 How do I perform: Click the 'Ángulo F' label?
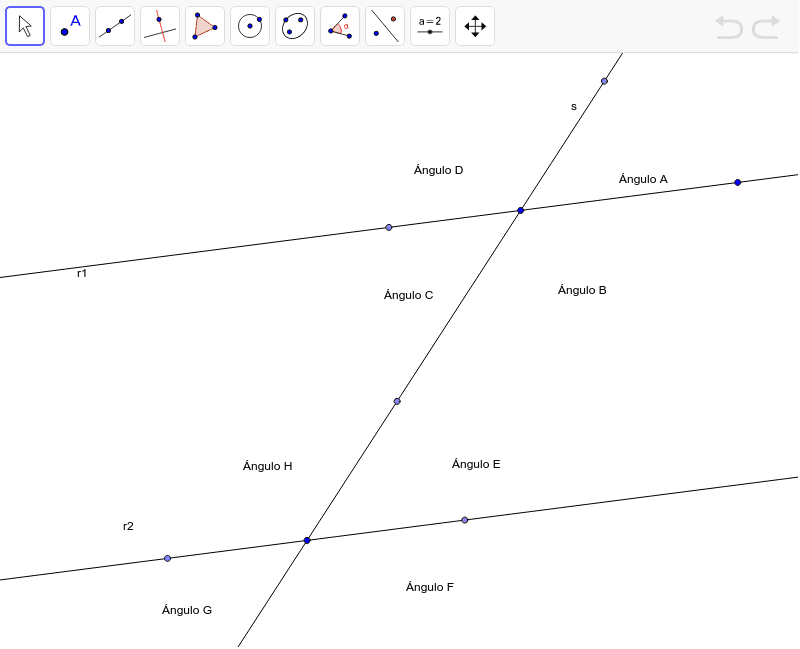[x=430, y=587]
